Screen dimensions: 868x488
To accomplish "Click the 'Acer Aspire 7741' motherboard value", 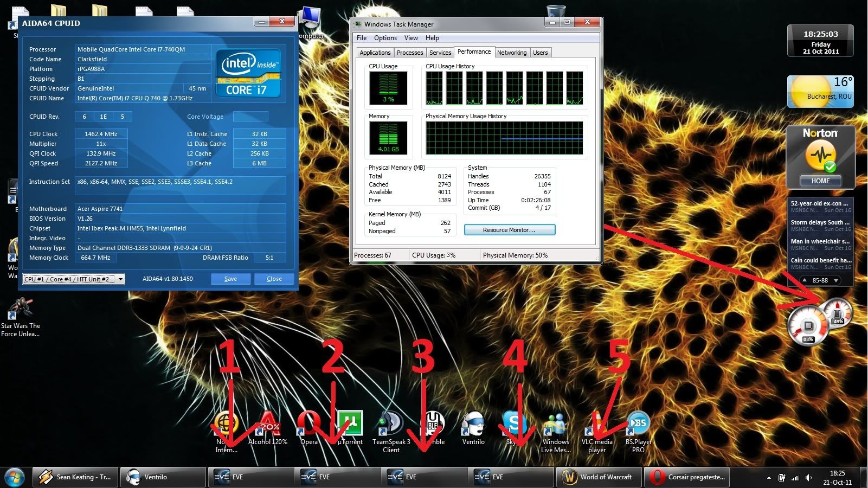I will click(x=100, y=209).
